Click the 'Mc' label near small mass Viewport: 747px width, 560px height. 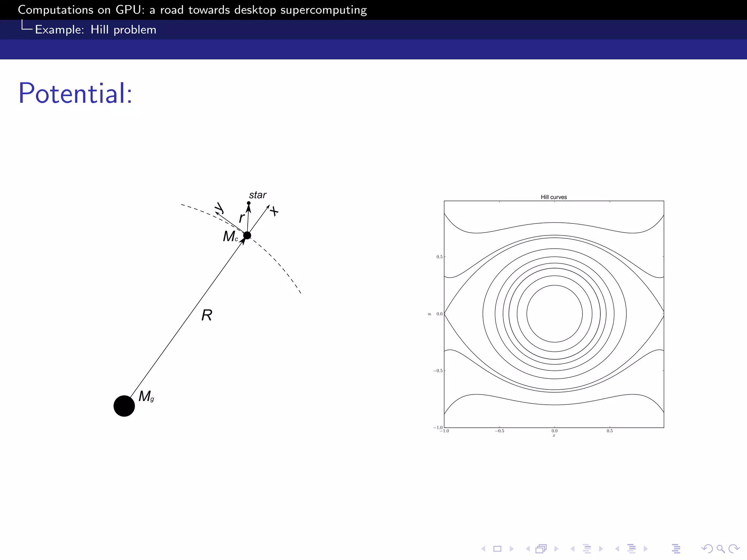tap(231, 236)
